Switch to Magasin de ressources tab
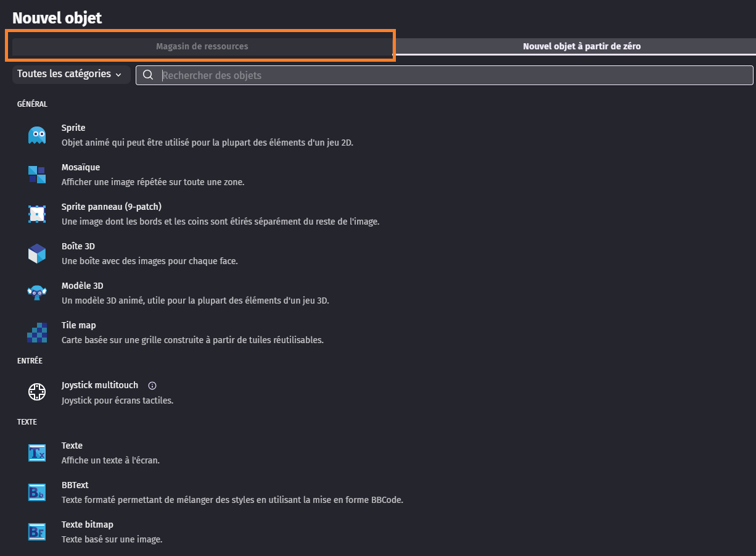This screenshot has width=756, height=556. coord(202,46)
